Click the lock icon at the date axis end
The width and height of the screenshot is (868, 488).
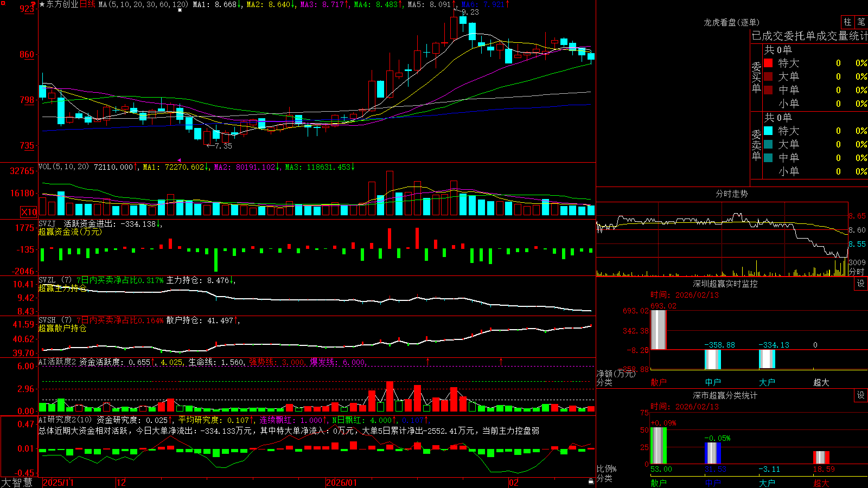591,481
